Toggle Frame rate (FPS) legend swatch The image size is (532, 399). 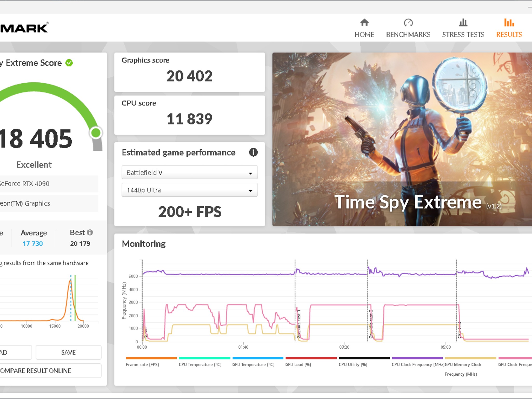point(151,358)
